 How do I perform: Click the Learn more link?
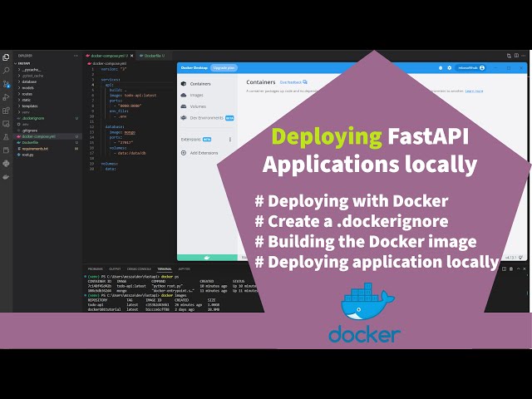tap(474, 91)
